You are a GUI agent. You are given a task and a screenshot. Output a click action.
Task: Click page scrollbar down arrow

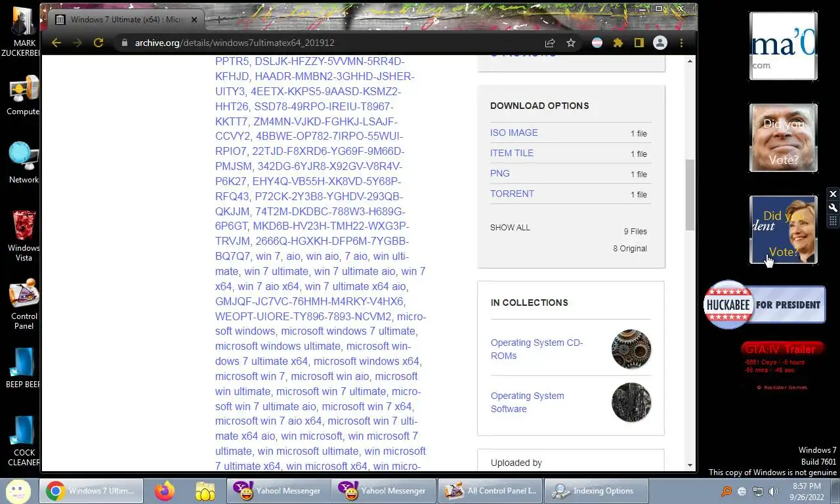pyautogui.click(x=690, y=465)
